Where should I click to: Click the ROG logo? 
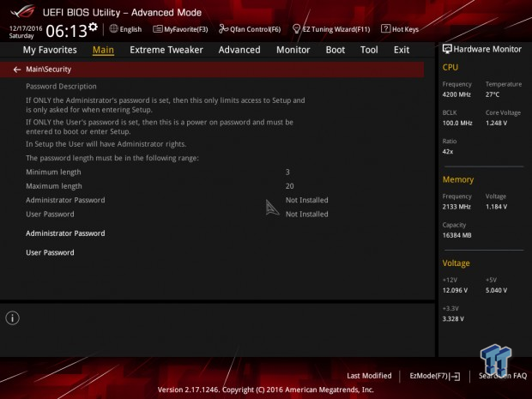point(22,11)
